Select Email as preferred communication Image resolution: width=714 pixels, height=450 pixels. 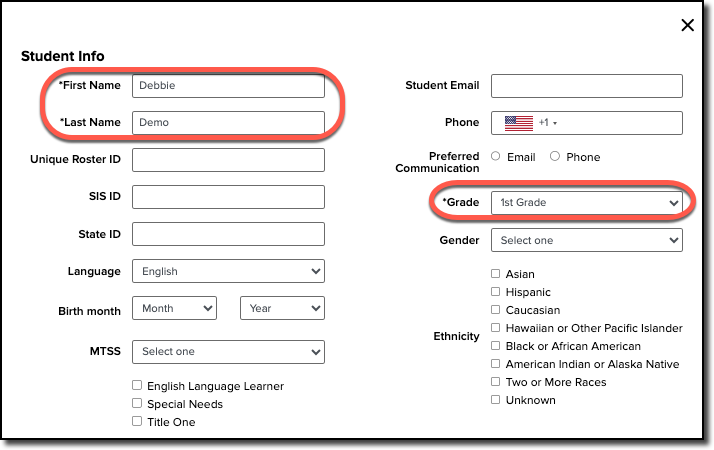[496, 157]
